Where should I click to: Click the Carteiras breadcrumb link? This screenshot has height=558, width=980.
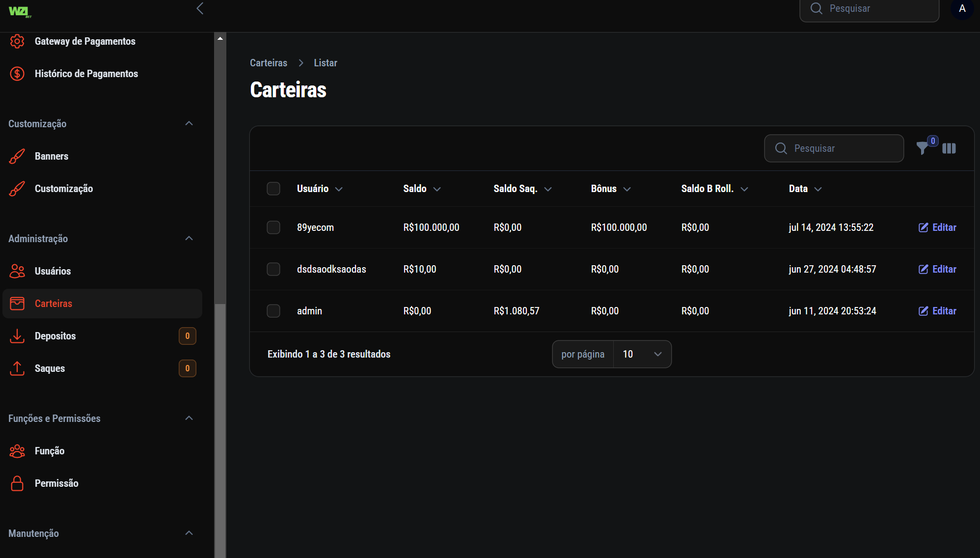(x=269, y=63)
